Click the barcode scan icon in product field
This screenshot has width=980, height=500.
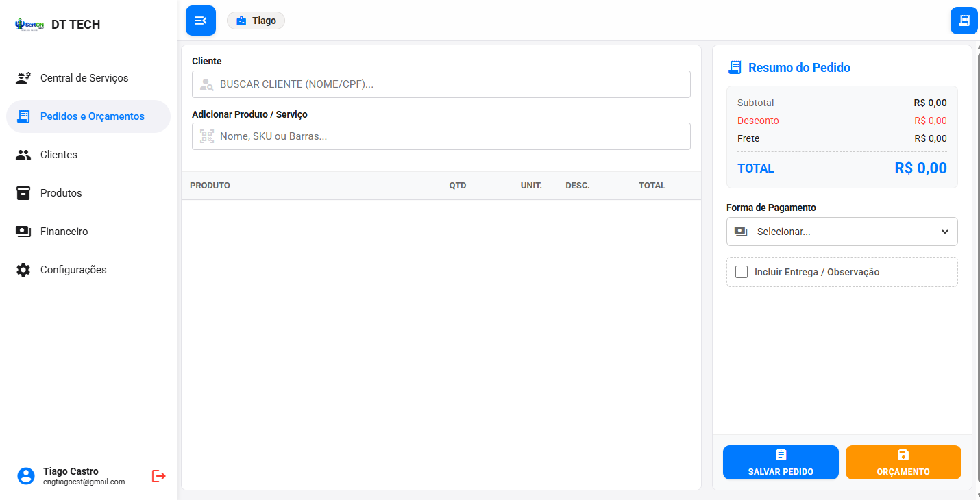pyautogui.click(x=207, y=136)
